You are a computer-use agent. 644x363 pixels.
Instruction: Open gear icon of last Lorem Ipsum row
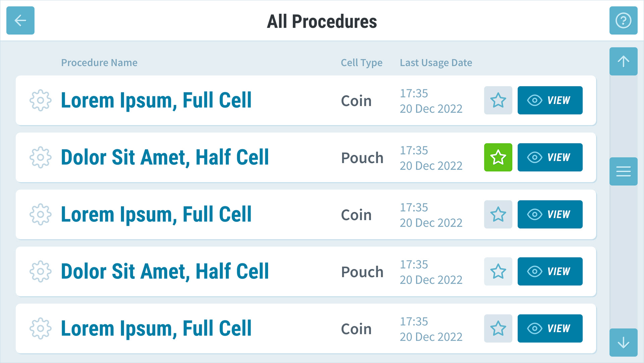(40, 329)
